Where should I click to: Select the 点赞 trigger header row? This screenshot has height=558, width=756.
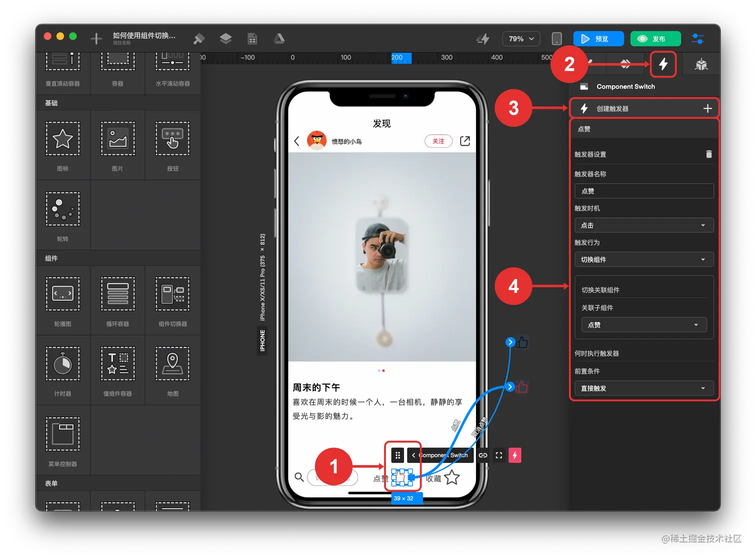644,129
